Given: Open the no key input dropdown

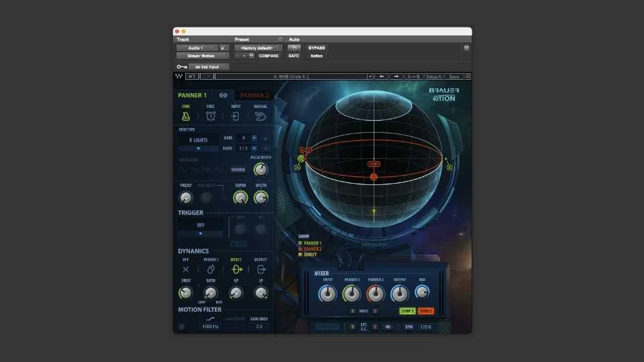Looking at the screenshot, I should (209, 66).
